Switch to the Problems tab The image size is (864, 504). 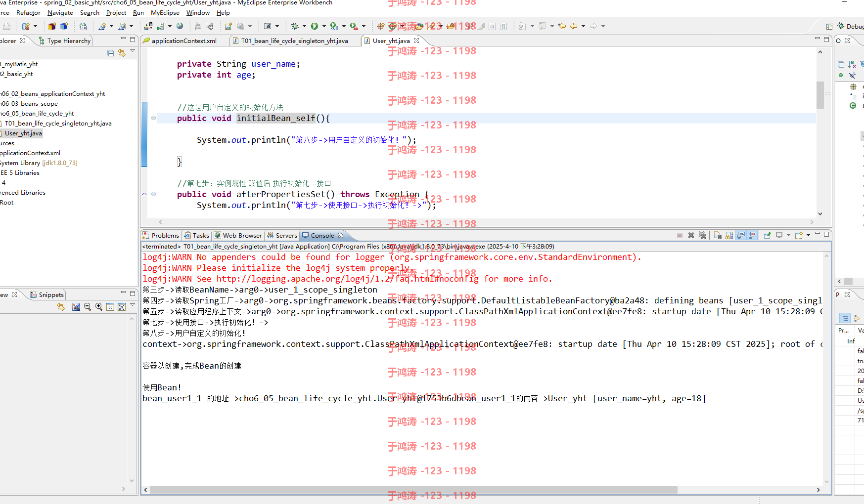161,236
